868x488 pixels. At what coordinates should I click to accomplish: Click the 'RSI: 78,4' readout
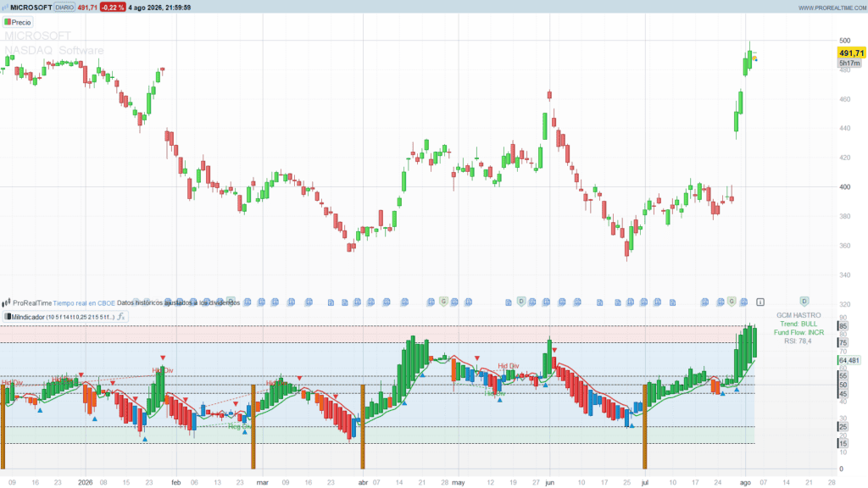[x=798, y=341]
